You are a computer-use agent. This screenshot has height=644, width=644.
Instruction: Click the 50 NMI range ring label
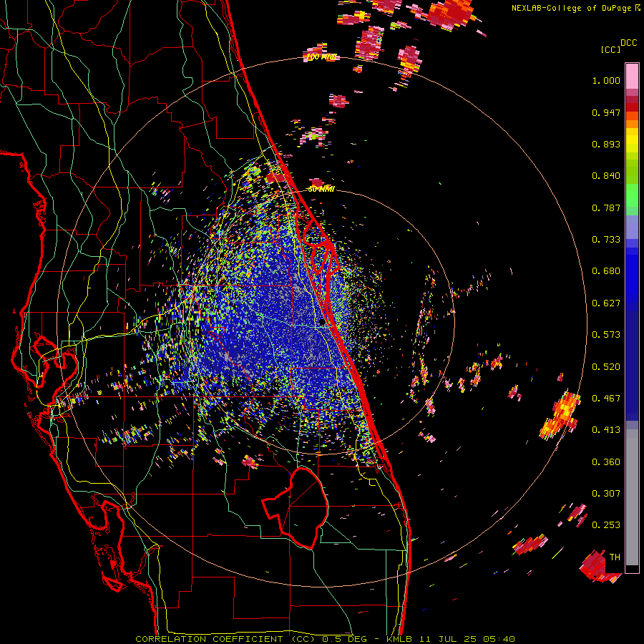pyautogui.click(x=321, y=190)
